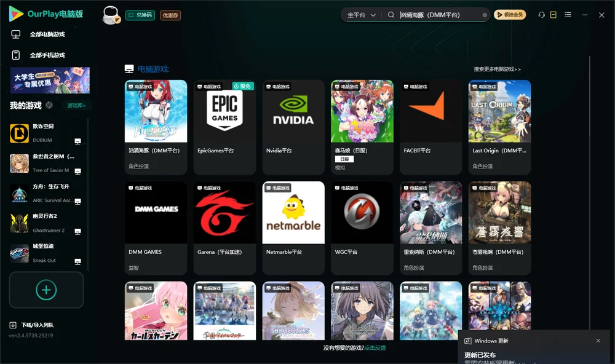This screenshot has width=615, height=364.
Task: Open the Muv-Luv pink-haired girl card
Action: (156, 311)
